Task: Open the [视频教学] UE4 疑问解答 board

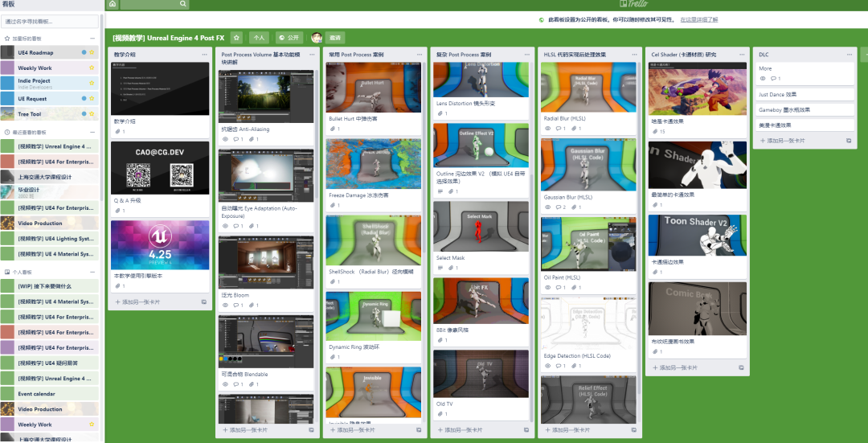Action: (50, 363)
